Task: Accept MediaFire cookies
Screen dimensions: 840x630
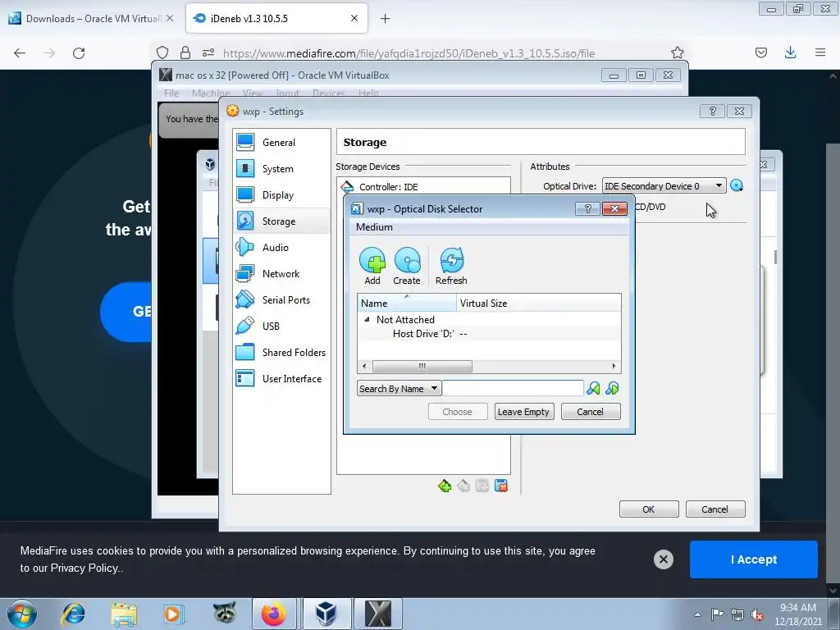Action: point(753,559)
